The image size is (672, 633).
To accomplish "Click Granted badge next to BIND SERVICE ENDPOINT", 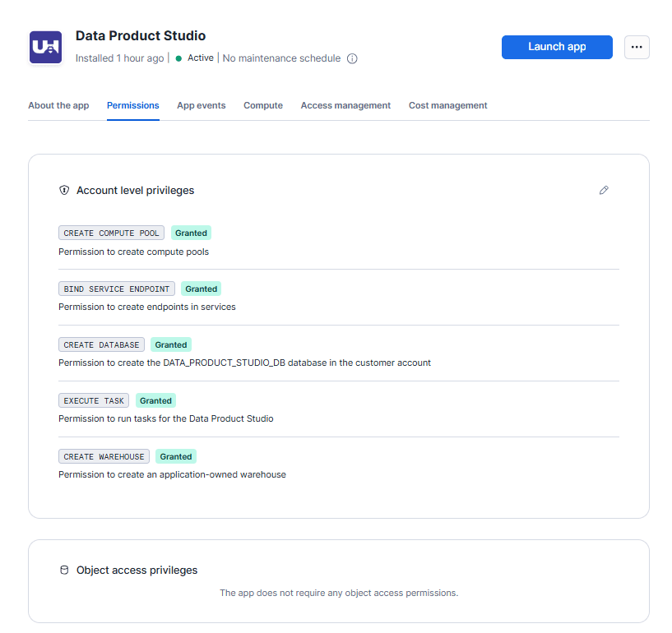I will point(201,289).
